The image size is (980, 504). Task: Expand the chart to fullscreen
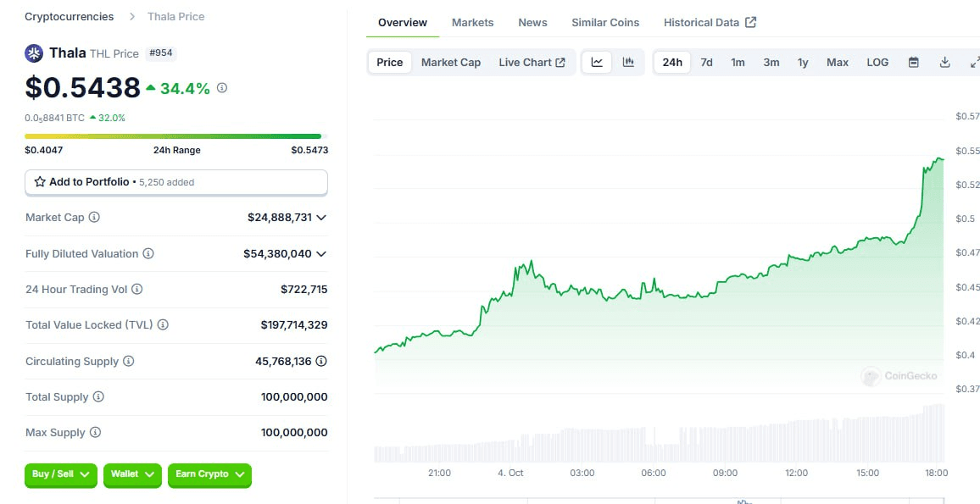point(974,63)
